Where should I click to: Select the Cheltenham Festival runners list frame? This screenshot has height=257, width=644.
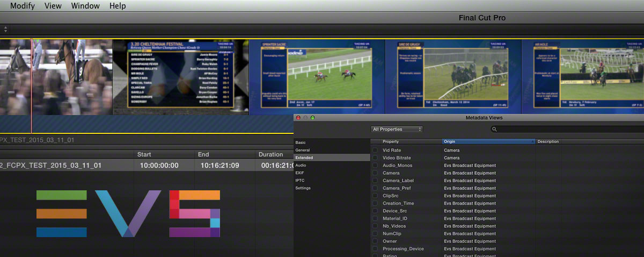pos(181,76)
